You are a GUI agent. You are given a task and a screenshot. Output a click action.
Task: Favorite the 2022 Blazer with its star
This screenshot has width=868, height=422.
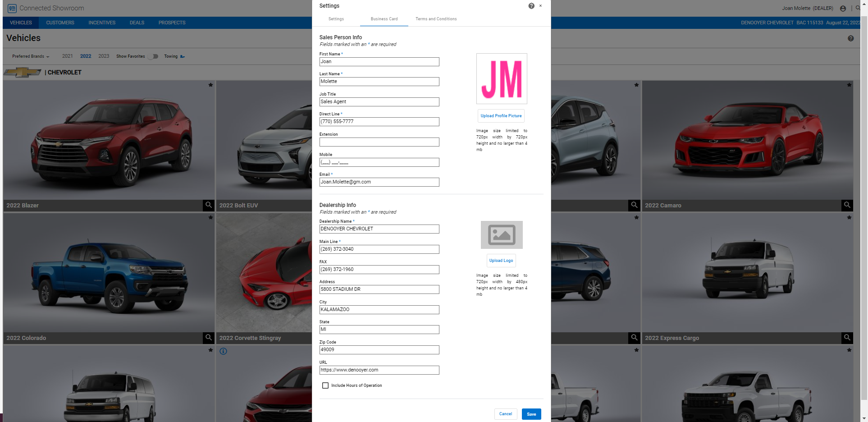click(210, 85)
